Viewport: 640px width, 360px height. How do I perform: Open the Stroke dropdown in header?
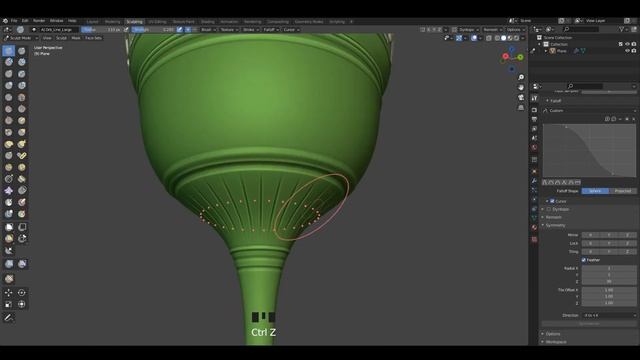click(x=250, y=29)
